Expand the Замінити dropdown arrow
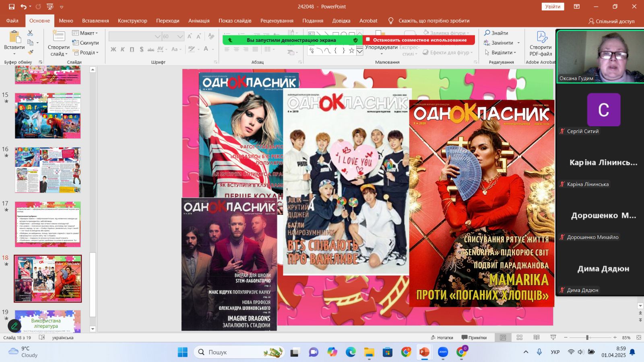This screenshot has width=644, height=362. pyautogui.click(x=518, y=43)
